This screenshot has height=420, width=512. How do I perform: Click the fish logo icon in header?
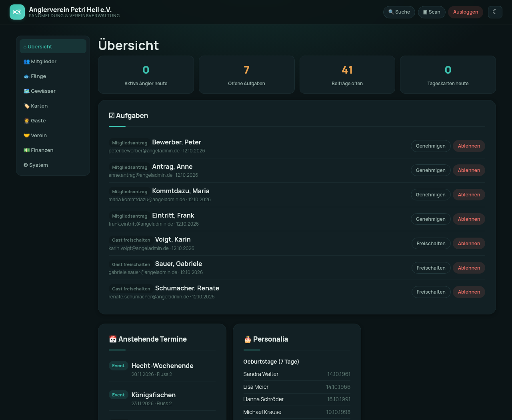click(x=17, y=12)
